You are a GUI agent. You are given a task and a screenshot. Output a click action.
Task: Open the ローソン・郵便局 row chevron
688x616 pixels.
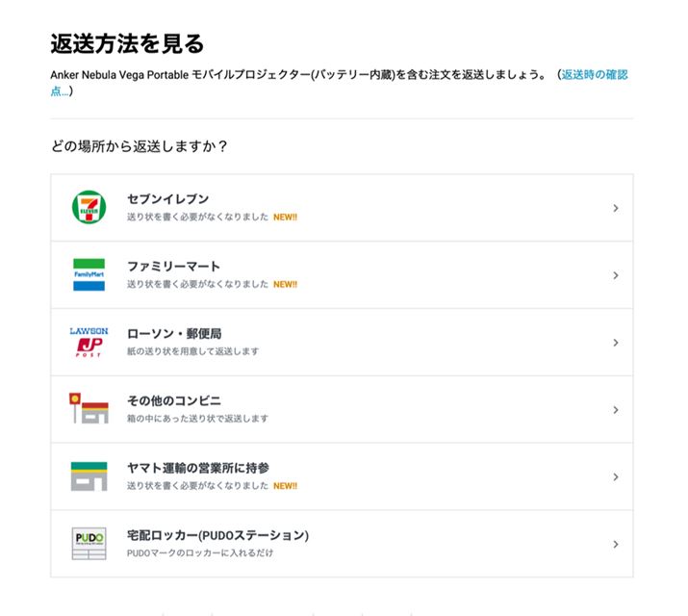click(x=616, y=343)
